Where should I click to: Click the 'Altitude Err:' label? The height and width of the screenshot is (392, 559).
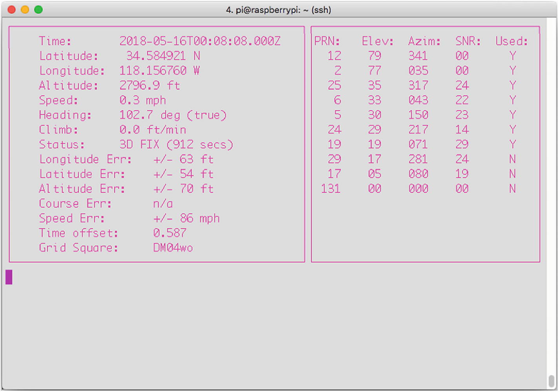82,189
